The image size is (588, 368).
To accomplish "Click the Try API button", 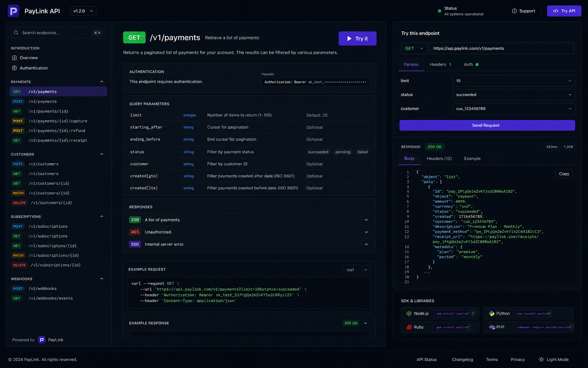I will 564,11.
